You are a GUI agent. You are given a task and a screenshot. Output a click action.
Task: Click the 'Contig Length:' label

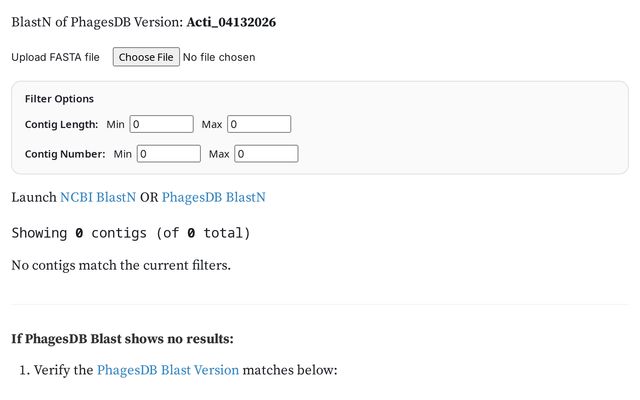click(x=61, y=124)
